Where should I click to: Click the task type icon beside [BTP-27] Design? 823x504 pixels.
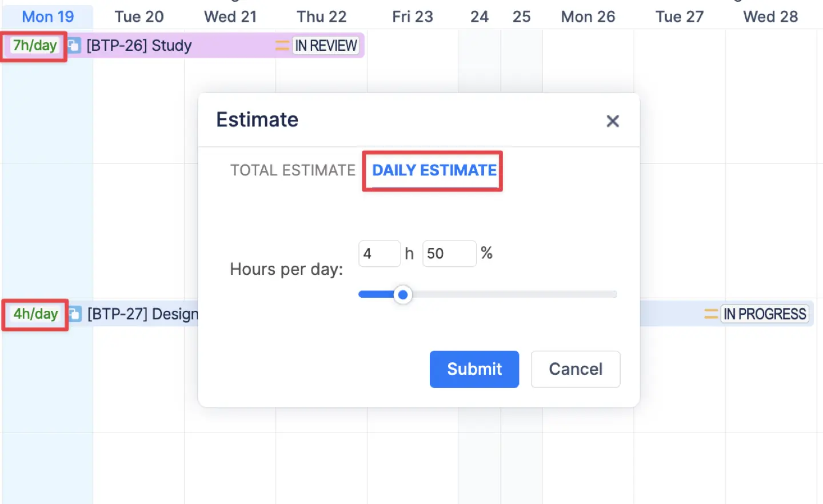75,314
